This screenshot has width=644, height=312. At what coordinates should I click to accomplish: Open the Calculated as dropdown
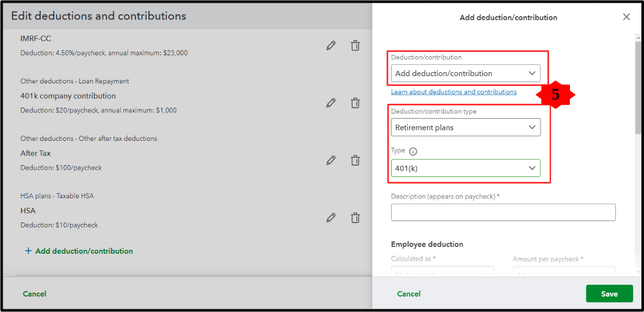click(442, 272)
